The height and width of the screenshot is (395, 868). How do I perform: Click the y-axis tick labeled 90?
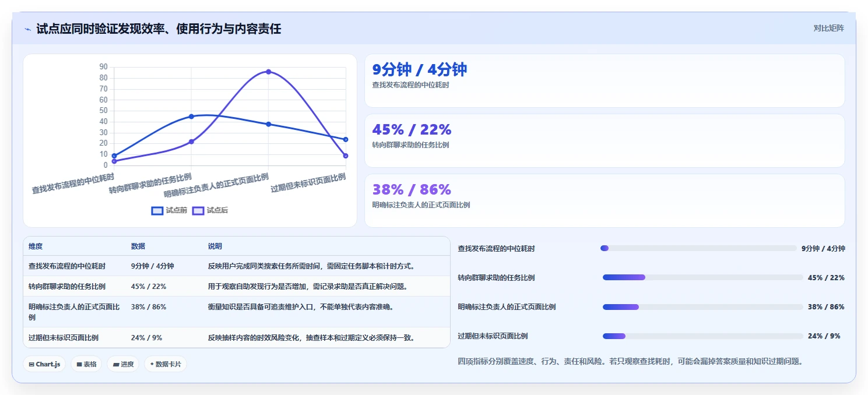click(x=104, y=67)
